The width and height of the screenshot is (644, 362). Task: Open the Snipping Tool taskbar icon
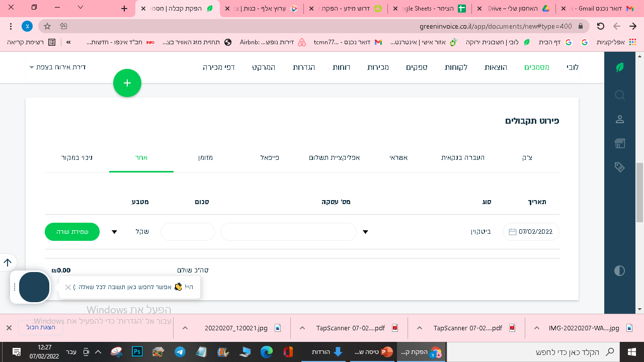pyautogui.click(x=116, y=352)
